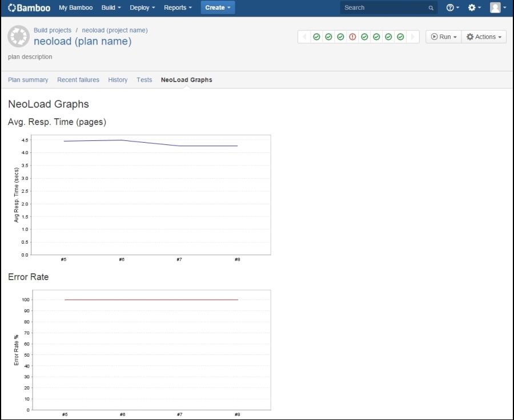Screen dimensions: 514x420
Task: Go to Build projects breadcrumb
Action: (x=53, y=30)
